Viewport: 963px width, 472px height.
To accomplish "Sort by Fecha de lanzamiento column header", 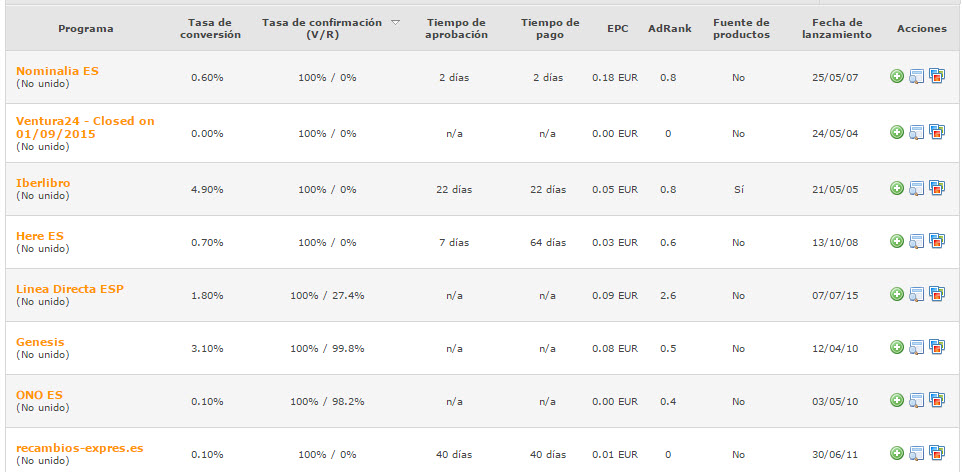I will (836, 29).
